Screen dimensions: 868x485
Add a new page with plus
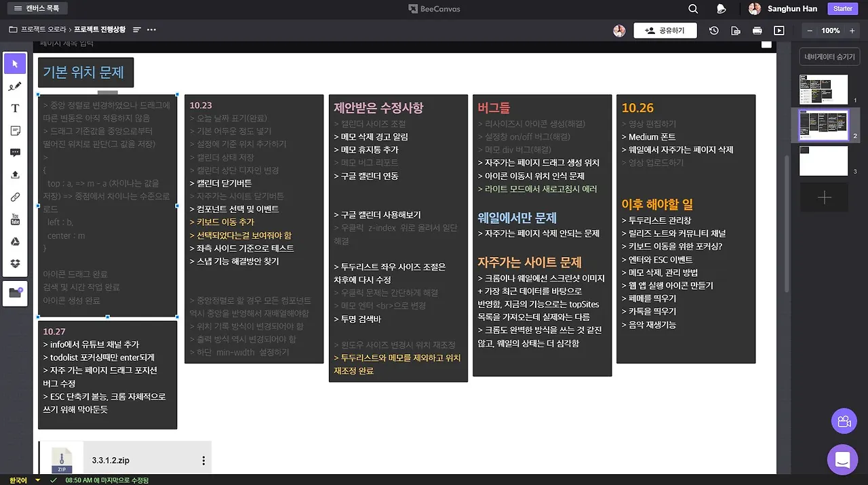tap(824, 197)
